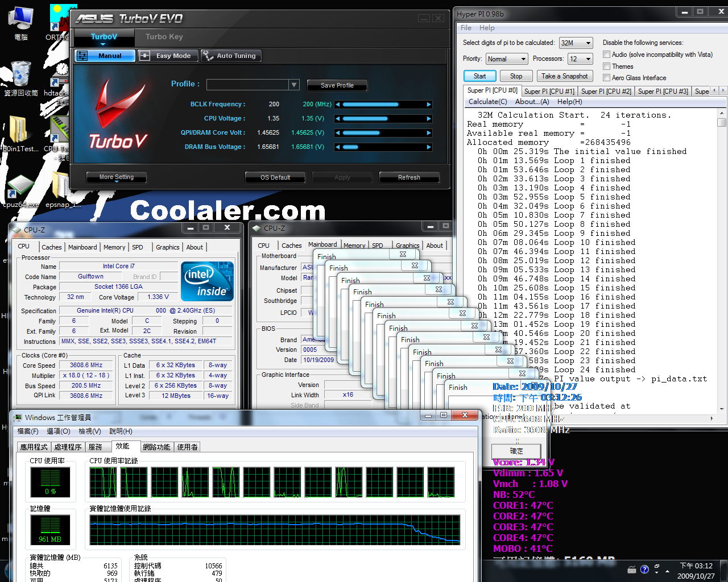Select Super PI [CPU #2] tab
Screen dimensions: 728x582
(606, 92)
